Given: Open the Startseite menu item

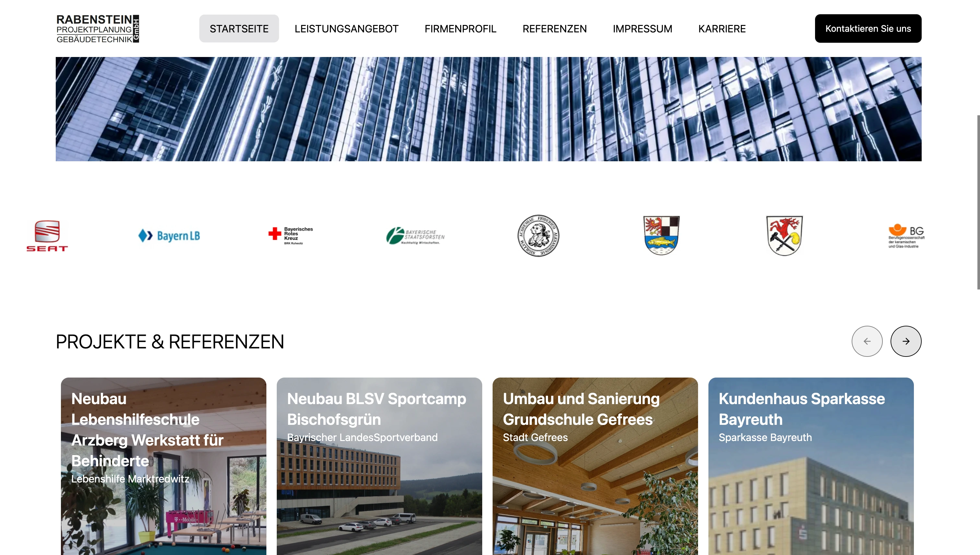Looking at the screenshot, I should click(x=239, y=28).
